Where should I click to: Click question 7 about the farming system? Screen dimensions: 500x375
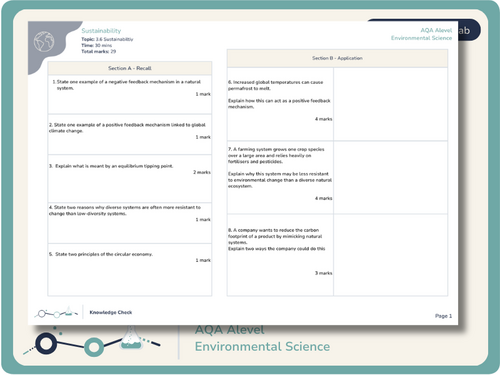[x=280, y=167]
